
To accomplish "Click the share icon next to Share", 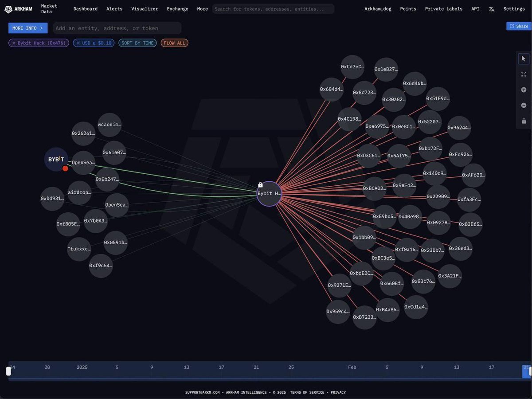I will (x=512, y=26).
